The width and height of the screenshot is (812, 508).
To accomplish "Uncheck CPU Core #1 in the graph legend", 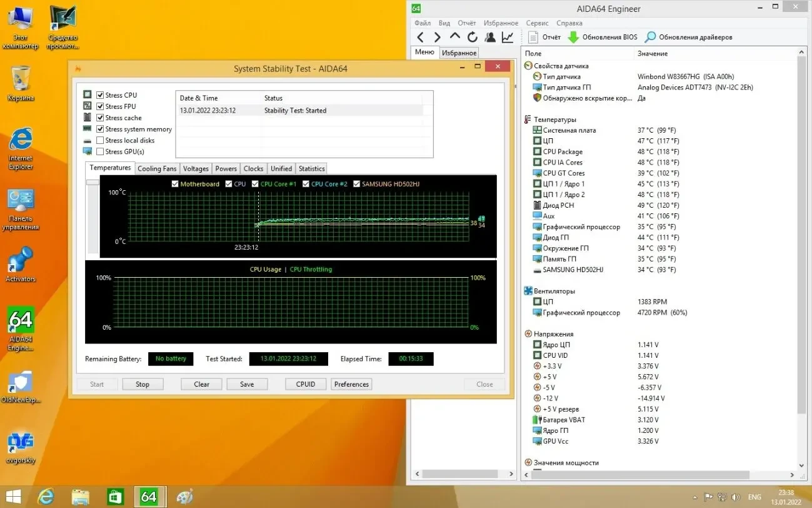I will (x=254, y=184).
